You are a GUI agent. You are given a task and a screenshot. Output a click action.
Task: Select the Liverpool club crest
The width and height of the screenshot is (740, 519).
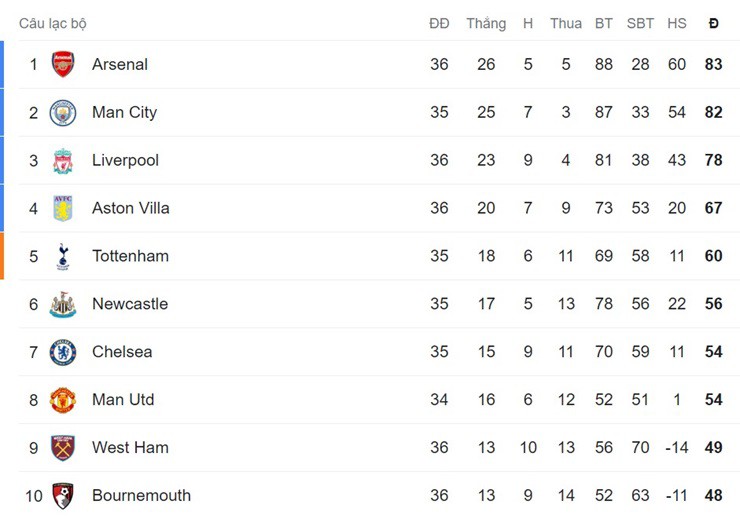[63, 160]
